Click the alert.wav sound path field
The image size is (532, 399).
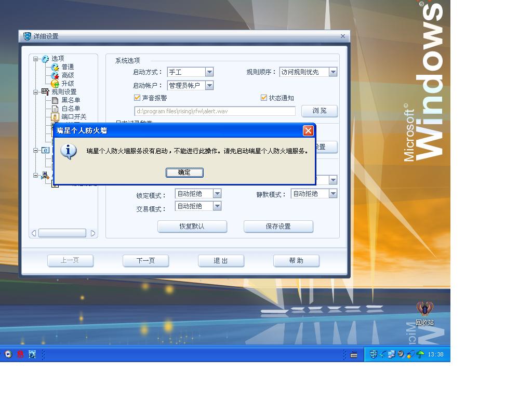pos(215,111)
